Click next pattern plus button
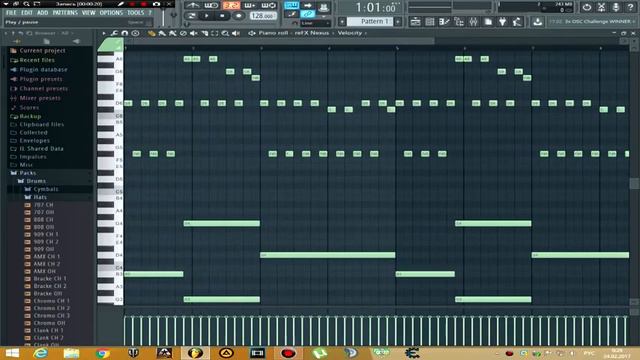Viewport: 640px width, 360px height. coord(398,21)
